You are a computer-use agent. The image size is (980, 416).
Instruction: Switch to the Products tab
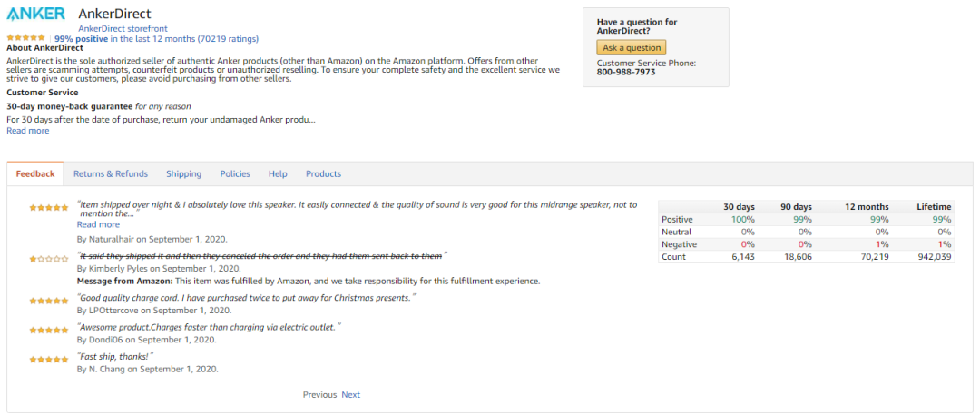tap(323, 173)
